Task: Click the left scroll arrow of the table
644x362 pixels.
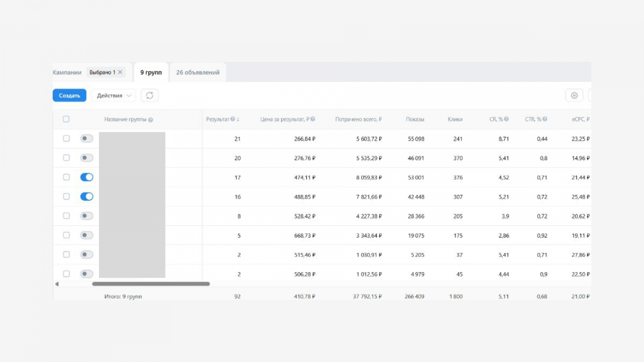Action: (x=57, y=284)
